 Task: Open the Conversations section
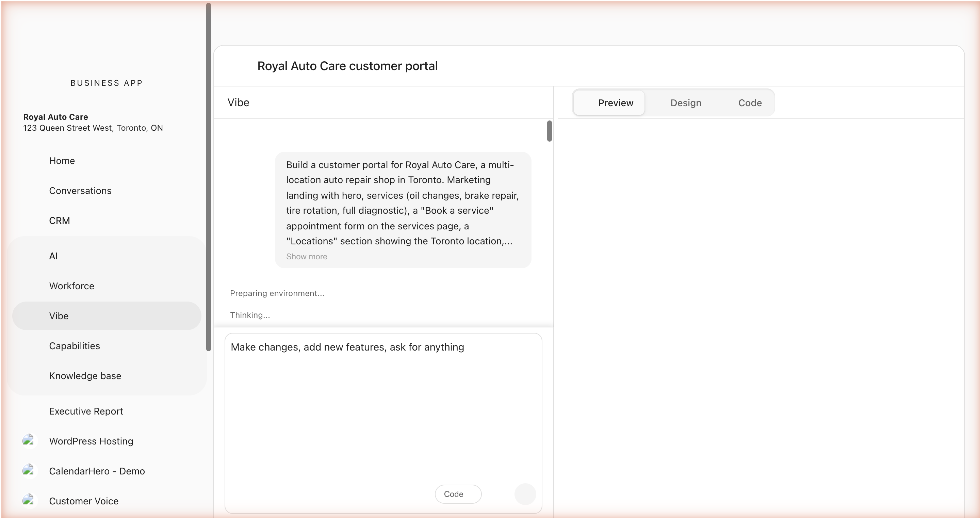pyautogui.click(x=80, y=191)
